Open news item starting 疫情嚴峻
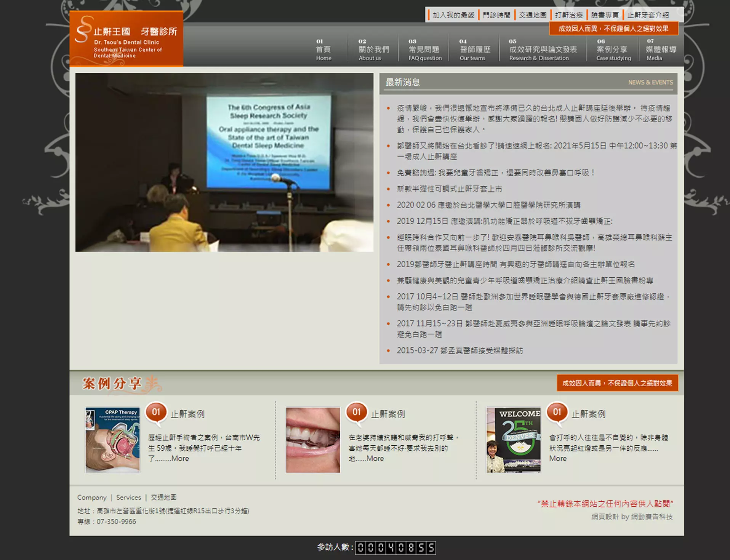The width and height of the screenshot is (730, 560). tap(535, 119)
